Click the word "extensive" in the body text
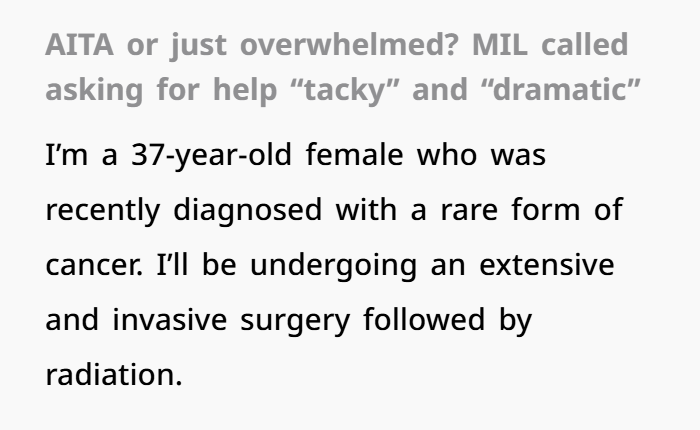Viewport: 700px width, 430px height. [x=547, y=265]
